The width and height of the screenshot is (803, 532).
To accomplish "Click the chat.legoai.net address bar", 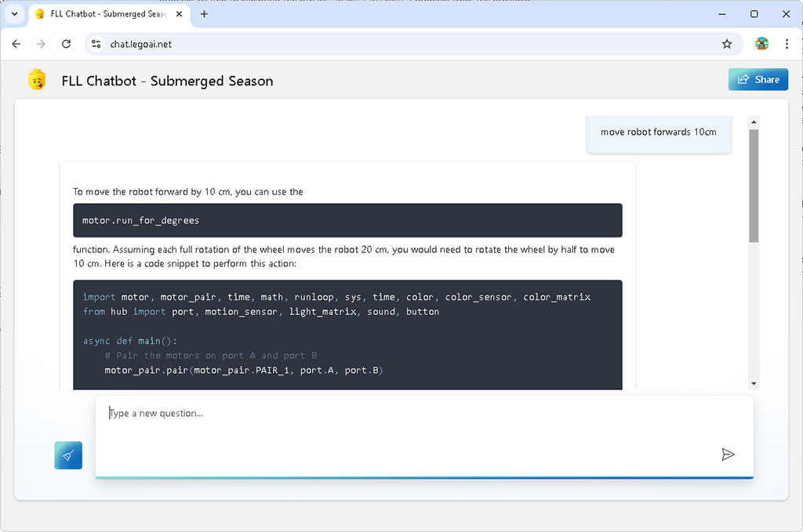I will pyautogui.click(x=392, y=44).
